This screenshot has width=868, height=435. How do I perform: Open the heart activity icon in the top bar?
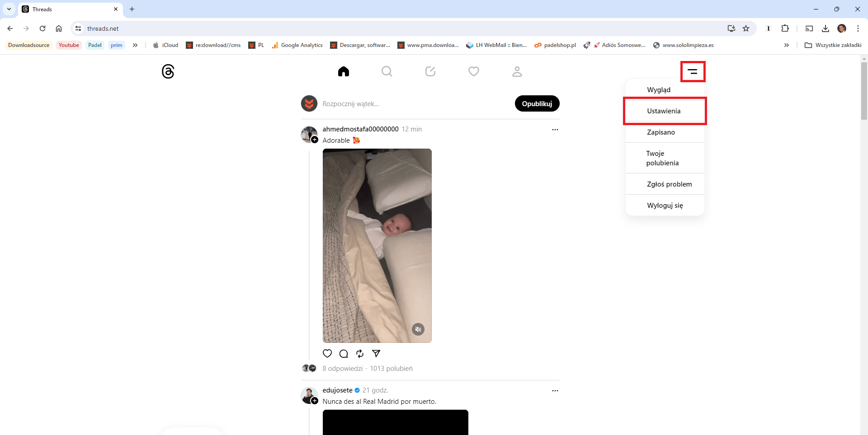pos(474,71)
